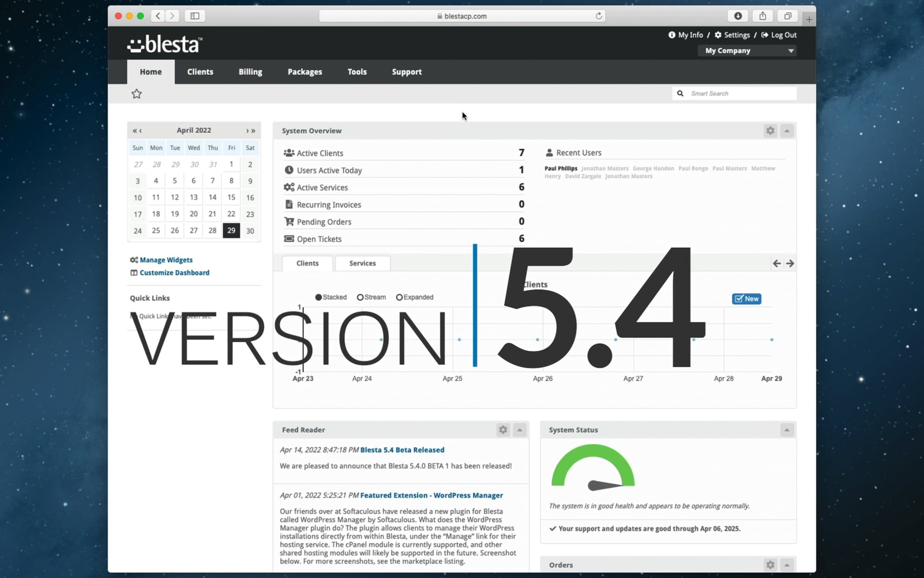Image resolution: width=924 pixels, height=578 pixels.
Task: Click Manage Widgets link
Action: click(x=166, y=260)
